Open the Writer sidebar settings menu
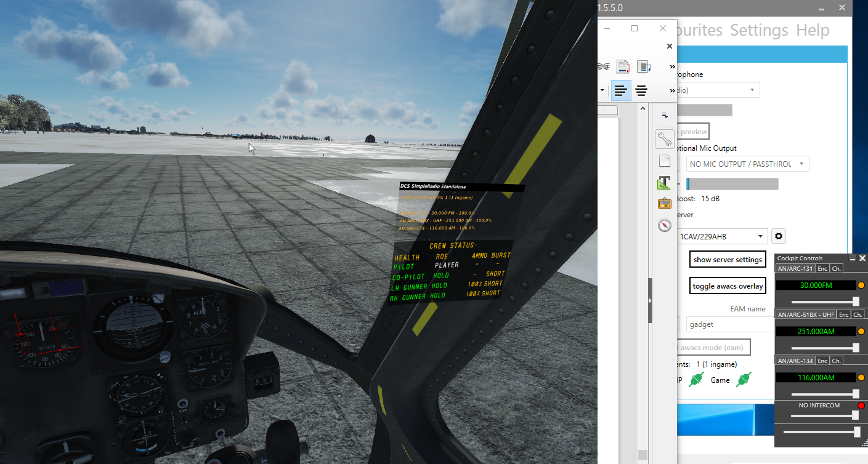This screenshot has height=464, width=868. [665, 115]
